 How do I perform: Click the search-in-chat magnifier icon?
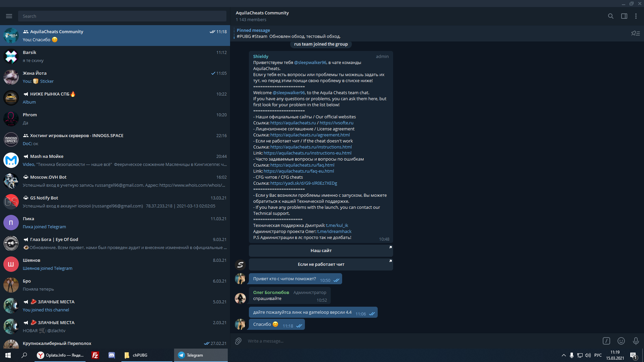610,16
